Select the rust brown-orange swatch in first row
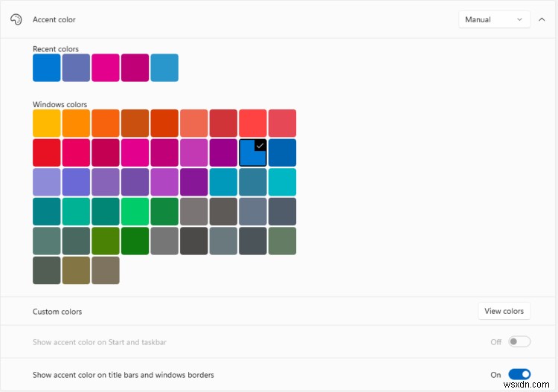 (x=135, y=123)
